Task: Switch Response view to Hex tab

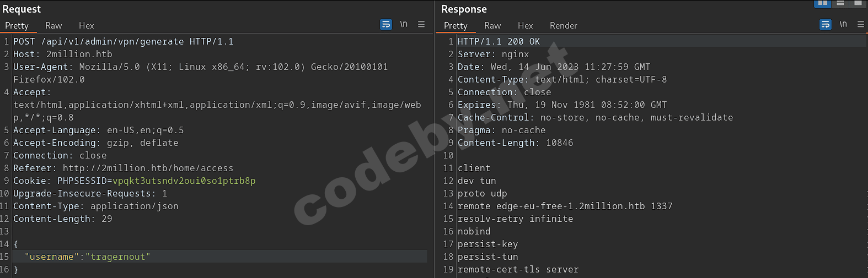Action: [x=525, y=25]
